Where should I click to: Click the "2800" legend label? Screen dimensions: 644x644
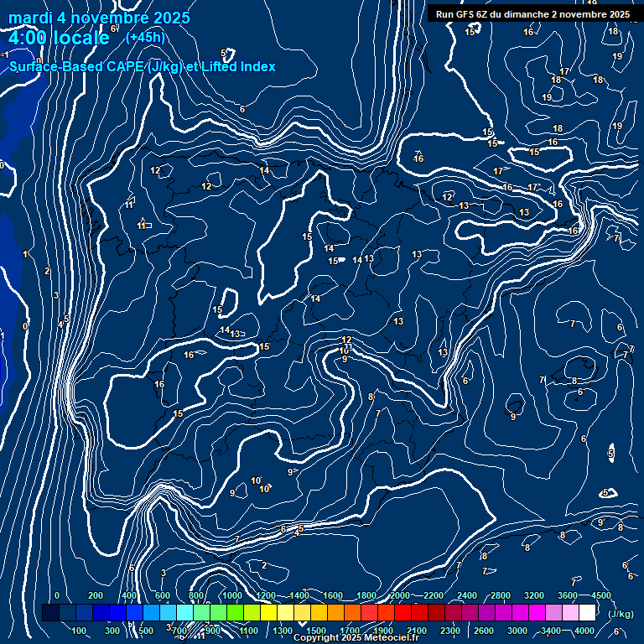click(501, 595)
